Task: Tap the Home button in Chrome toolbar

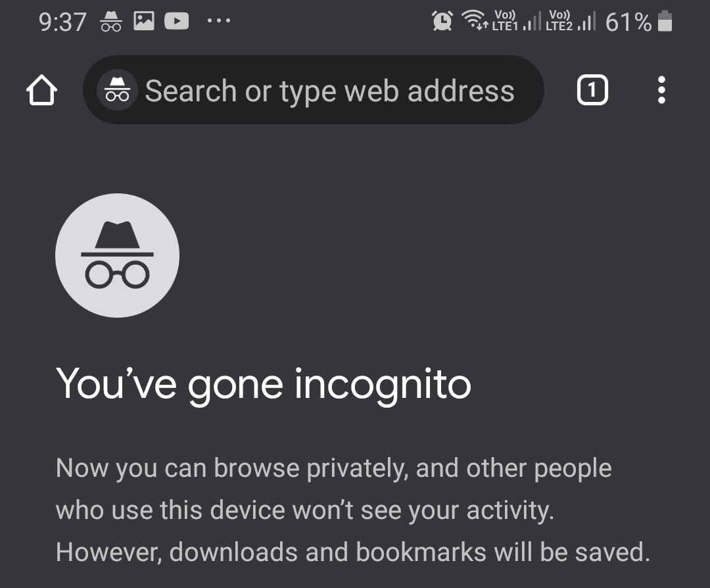Action: point(41,91)
